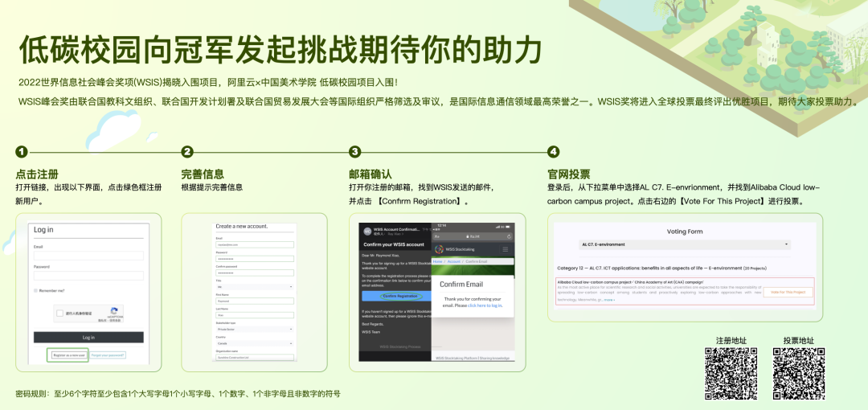Open the AL C7. E-environment dropdown

point(684,244)
